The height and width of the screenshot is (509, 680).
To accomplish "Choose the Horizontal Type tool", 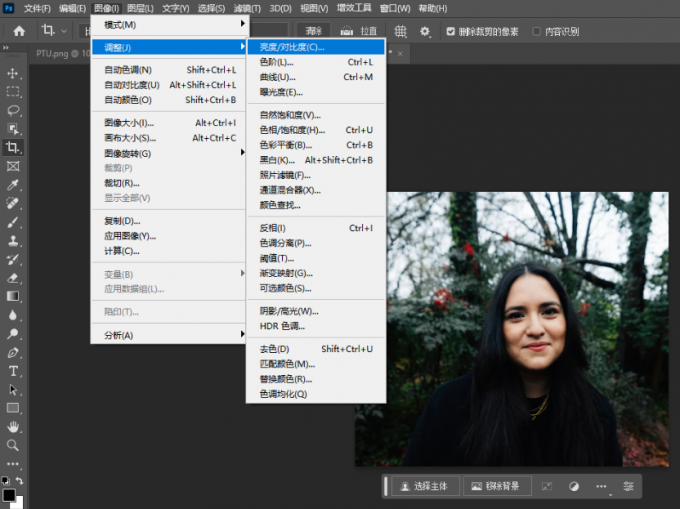I will (13, 371).
